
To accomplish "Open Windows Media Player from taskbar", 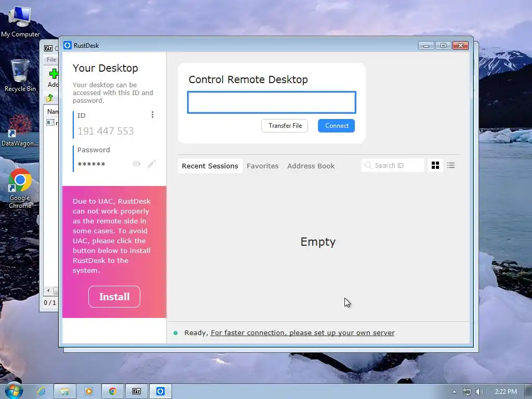I will coord(88,391).
